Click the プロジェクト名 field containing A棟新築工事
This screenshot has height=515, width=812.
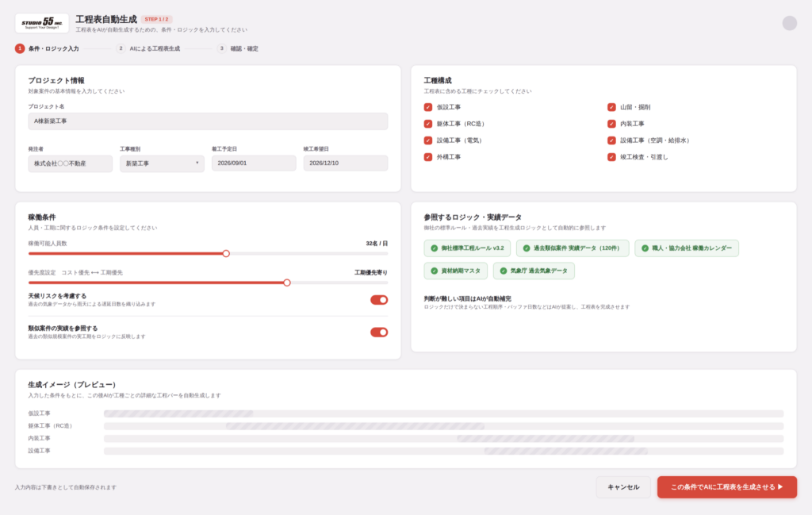tap(209, 121)
